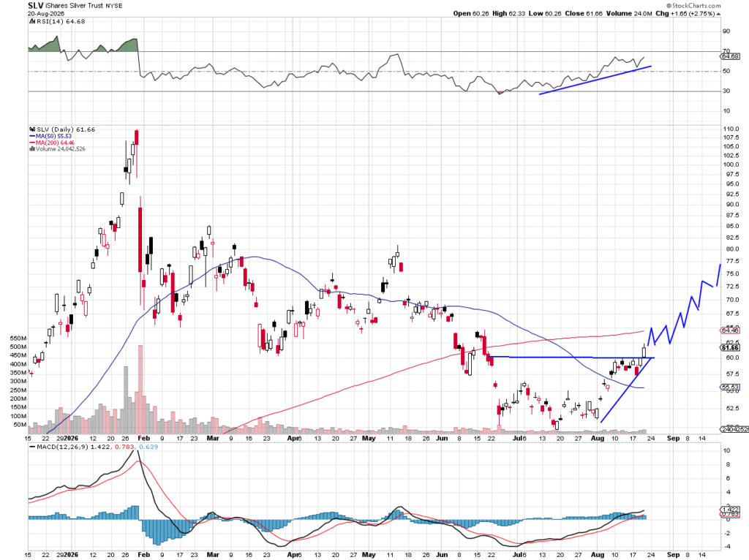Click the RSI line legend icon
The image size is (749, 560).
[32, 21]
